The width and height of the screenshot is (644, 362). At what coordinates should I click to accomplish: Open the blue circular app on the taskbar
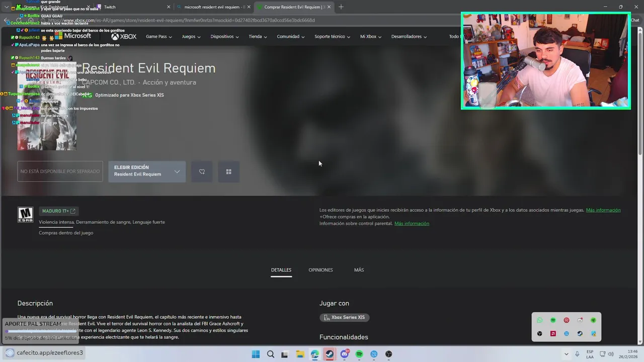(x=374, y=354)
